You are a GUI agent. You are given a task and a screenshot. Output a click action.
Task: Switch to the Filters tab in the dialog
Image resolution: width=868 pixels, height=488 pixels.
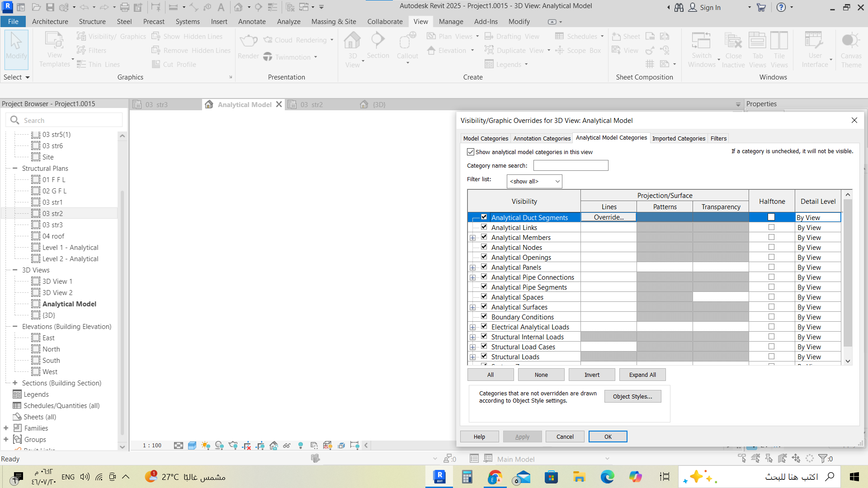point(718,138)
